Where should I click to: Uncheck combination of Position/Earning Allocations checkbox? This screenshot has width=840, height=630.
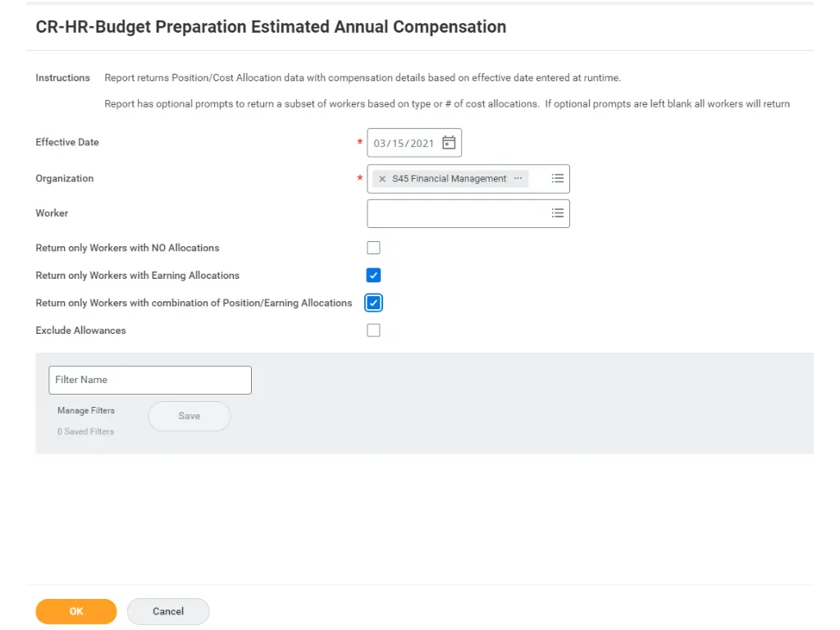click(374, 304)
